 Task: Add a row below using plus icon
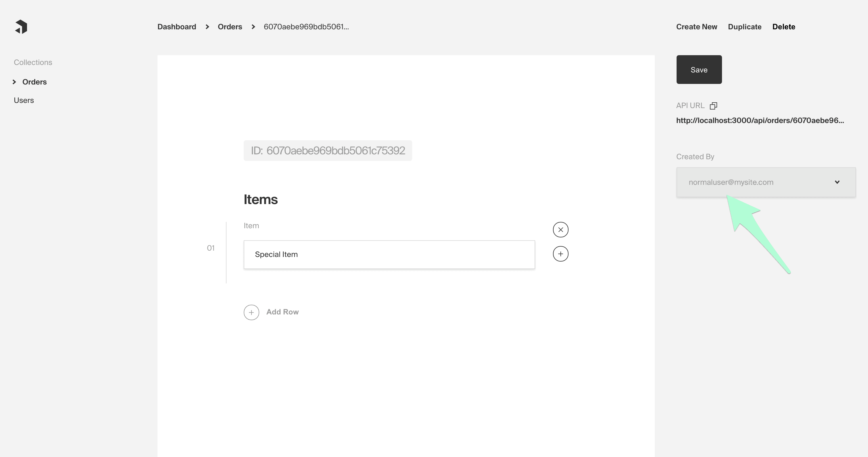point(560,254)
